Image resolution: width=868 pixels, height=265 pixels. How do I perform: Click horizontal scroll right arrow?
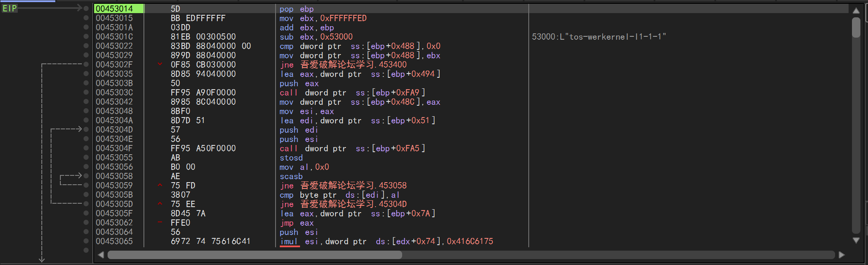[x=841, y=255]
